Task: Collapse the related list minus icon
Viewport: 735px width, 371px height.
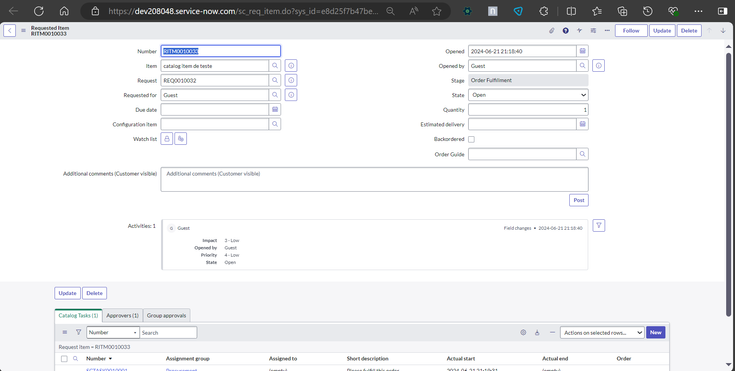Action: [552, 332]
